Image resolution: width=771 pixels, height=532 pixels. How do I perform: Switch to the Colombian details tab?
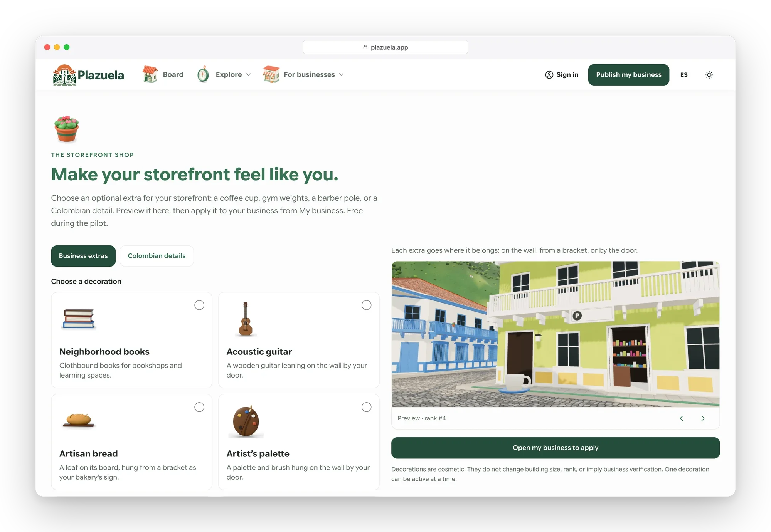(x=157, y=256)
